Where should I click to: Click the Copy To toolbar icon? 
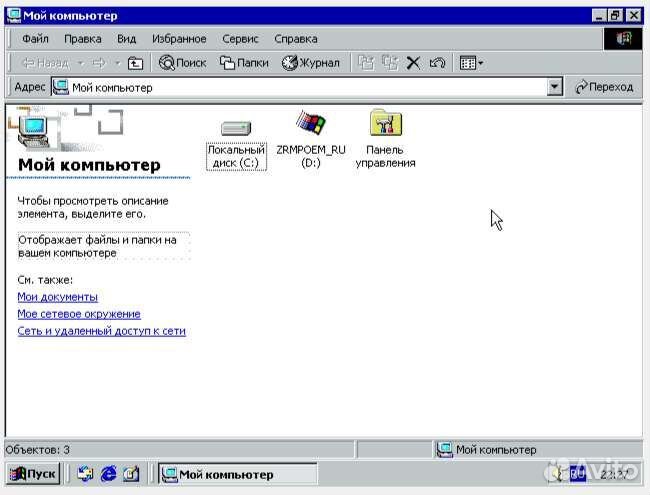pos(390,63)
